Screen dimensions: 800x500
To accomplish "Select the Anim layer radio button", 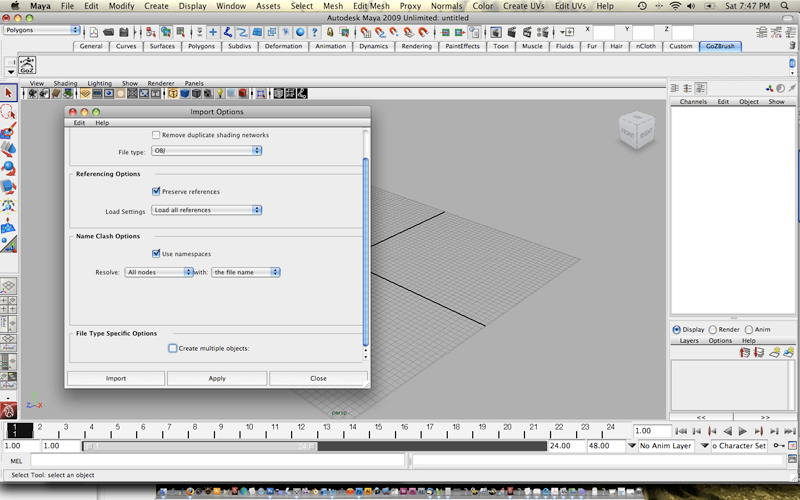I will tap(748, 330).
